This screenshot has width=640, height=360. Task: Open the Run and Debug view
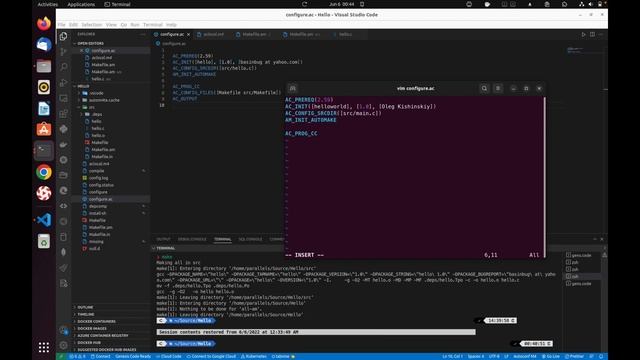(63, 82)
